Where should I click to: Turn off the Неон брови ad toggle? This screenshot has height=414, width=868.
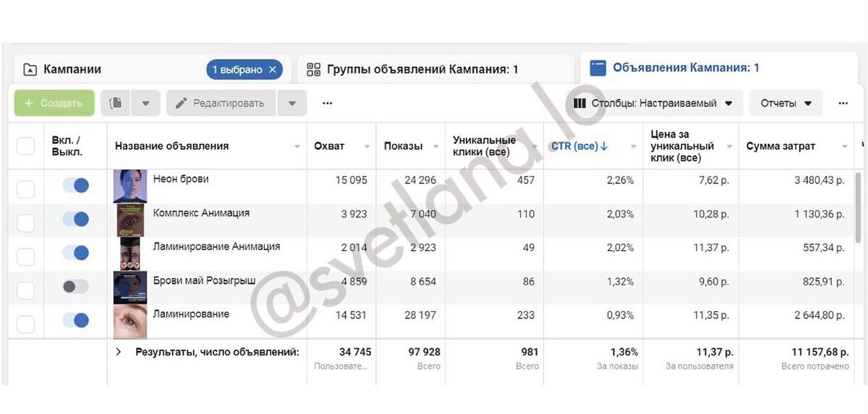pos(75,185)
